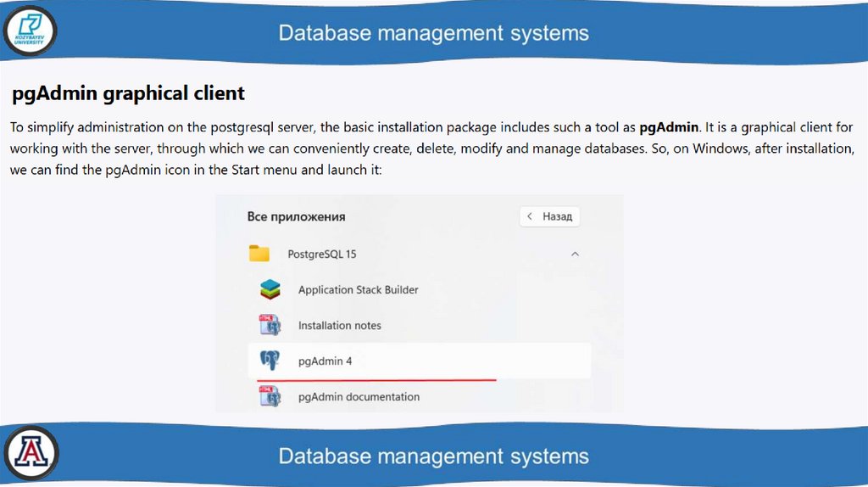Screen dimensions: 868x487
Task: Click the bottom Database management systems footer text
Action: pyautogui.click(x=433, y=456)
